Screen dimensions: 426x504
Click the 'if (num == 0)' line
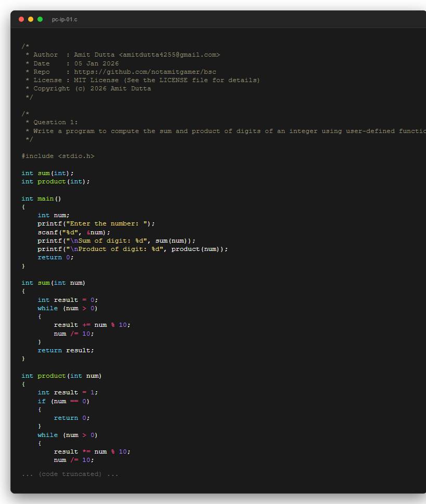63,402
